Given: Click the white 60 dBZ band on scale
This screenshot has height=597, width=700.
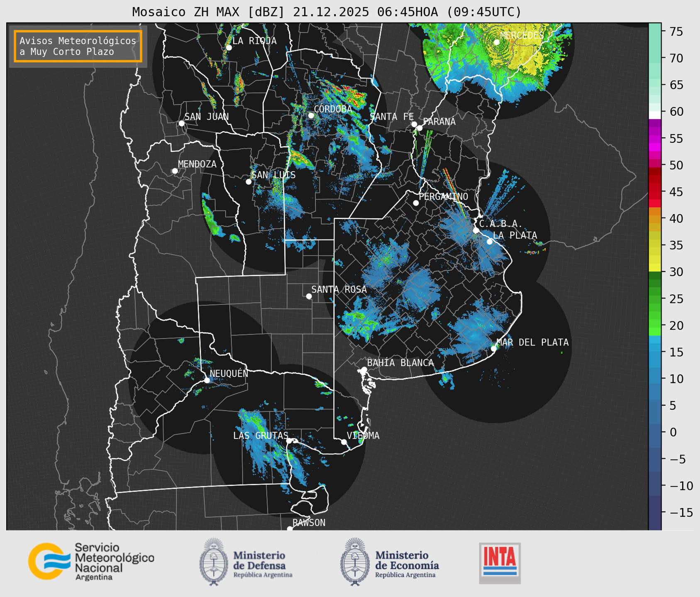Looking at the screenshot, I should 654,115.
